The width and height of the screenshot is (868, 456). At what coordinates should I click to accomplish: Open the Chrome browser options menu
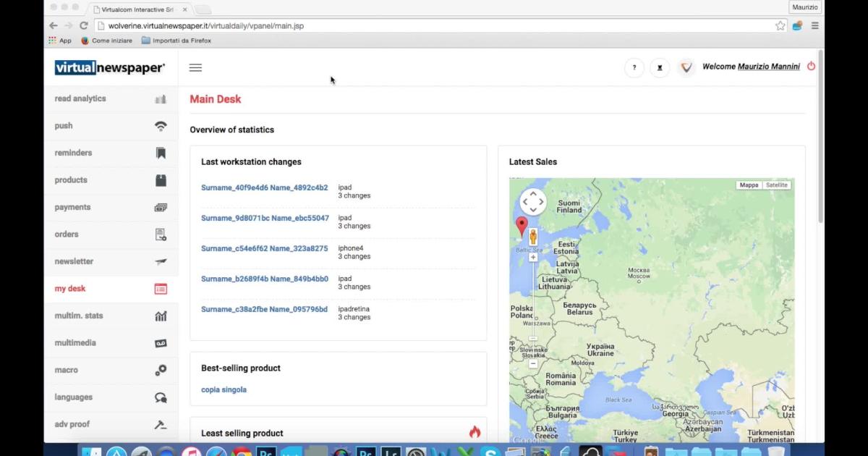pyautogui.click(x=814, y=25)
